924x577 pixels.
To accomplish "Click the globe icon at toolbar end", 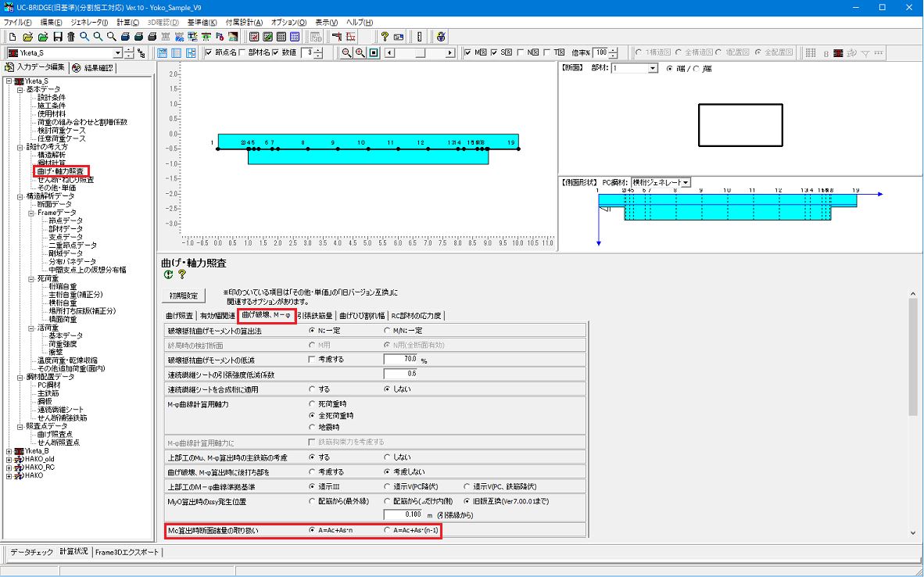I will coord(440,37).
